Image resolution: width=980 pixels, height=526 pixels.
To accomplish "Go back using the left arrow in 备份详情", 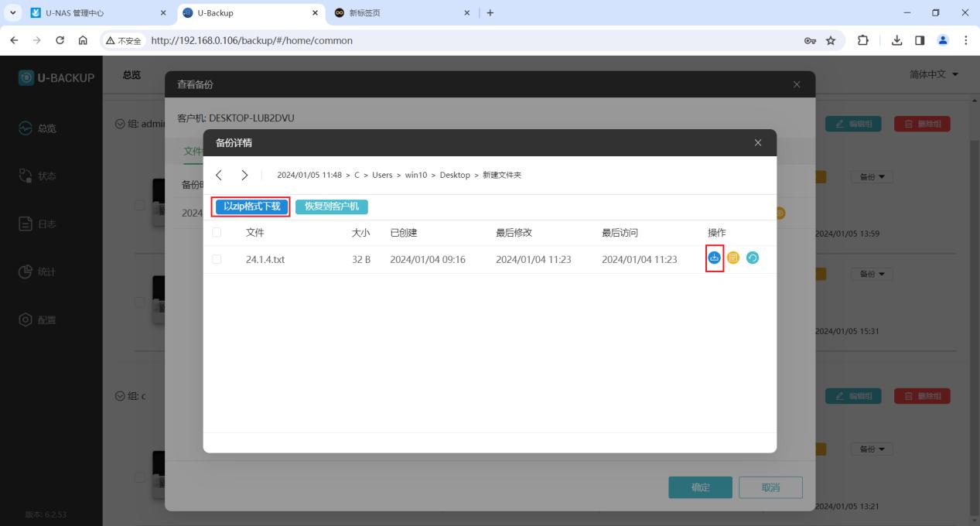I will (x=219, y=175).
